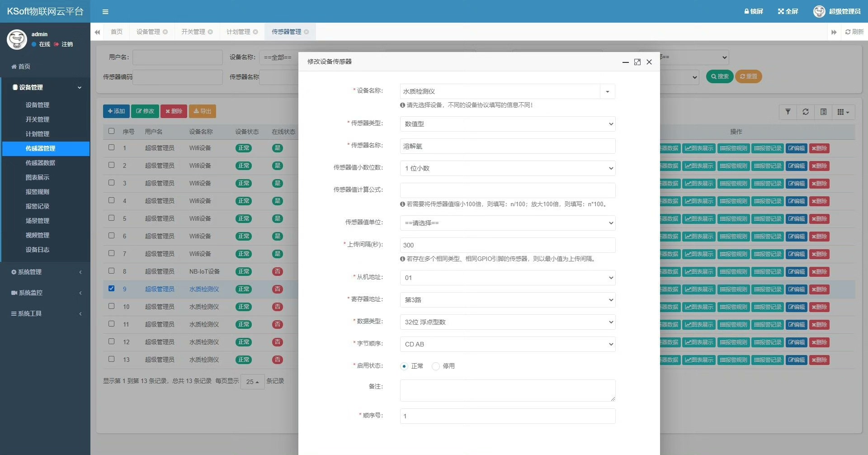Close the 设备管理 tab

click(165, 32)
